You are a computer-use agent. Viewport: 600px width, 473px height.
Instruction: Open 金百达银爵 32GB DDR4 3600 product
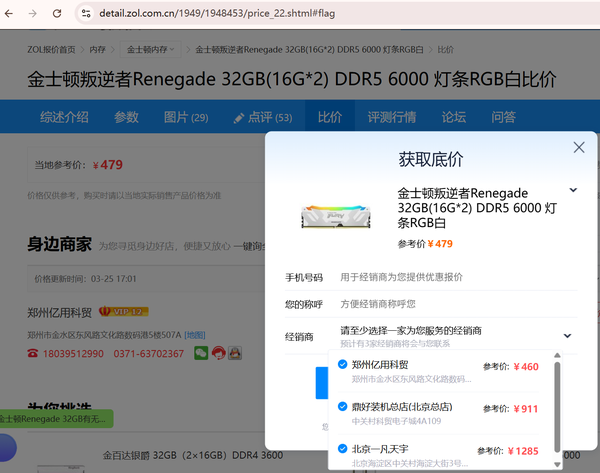click(192, 455)
